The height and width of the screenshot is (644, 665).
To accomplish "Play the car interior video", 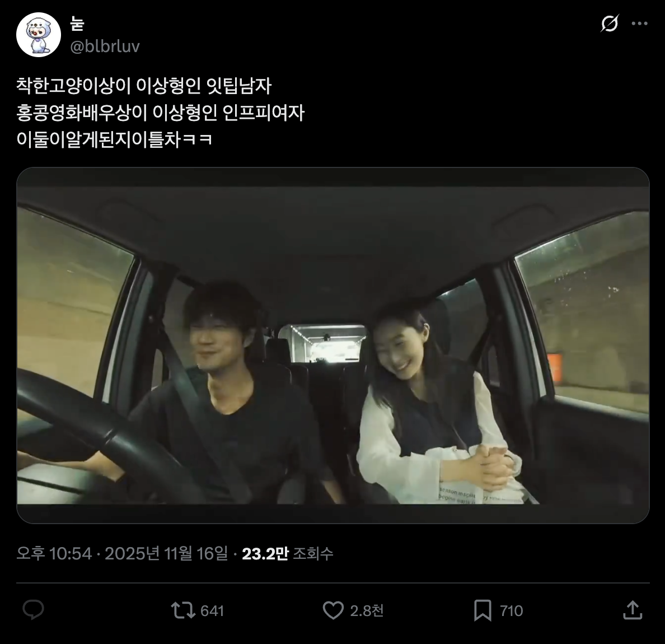I will tap(333, 346).
